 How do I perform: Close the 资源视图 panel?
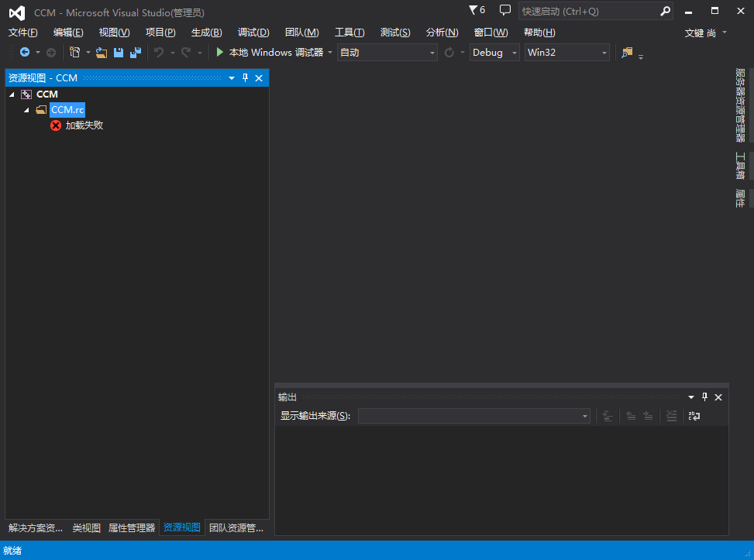click(259, 78)
